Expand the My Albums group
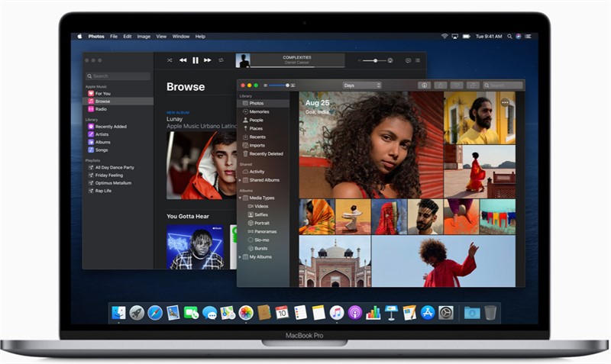Screen dimensions: 611x364 point(241,256)
